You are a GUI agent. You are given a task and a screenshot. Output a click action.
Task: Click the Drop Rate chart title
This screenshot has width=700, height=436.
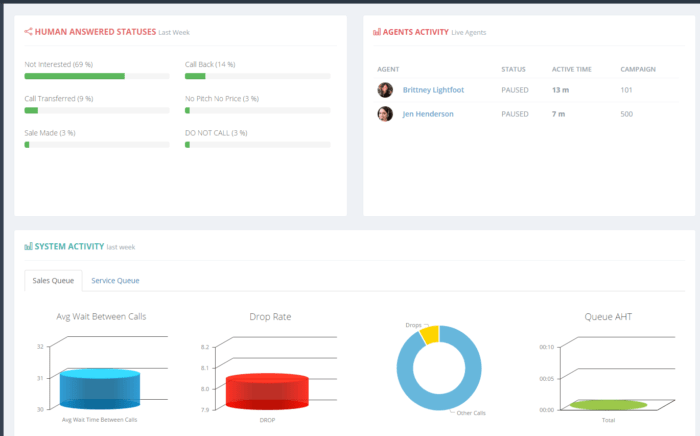tap(270, 316)
